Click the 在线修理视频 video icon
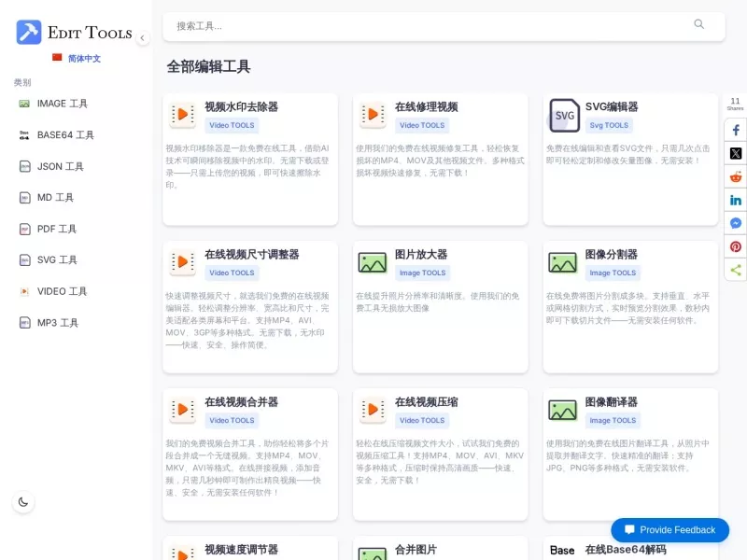 point(373,115)
